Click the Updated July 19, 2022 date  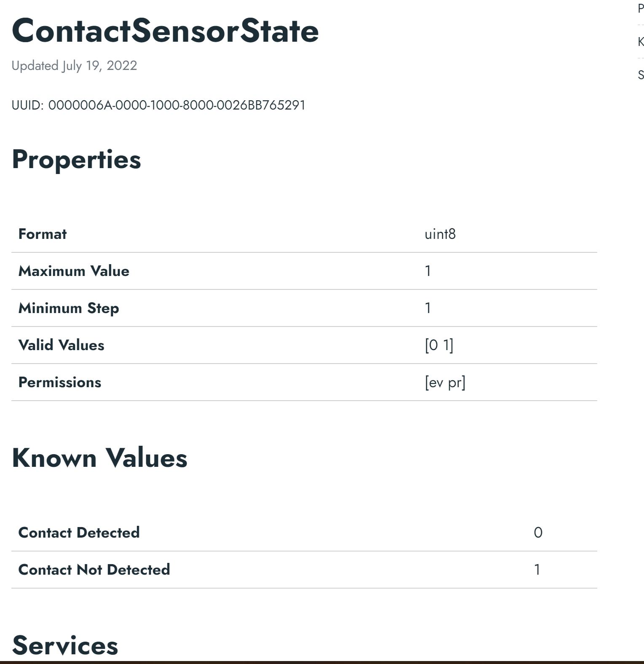tap(74, 66)
